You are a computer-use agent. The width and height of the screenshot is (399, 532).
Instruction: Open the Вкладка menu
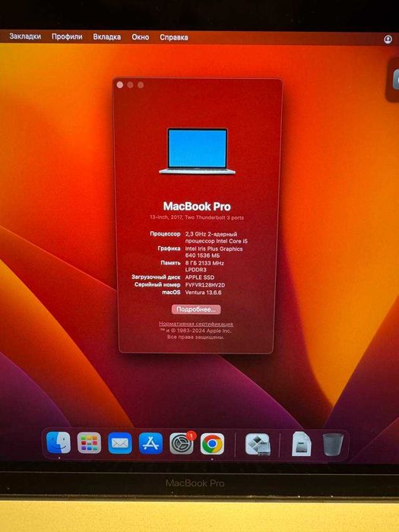107,37
